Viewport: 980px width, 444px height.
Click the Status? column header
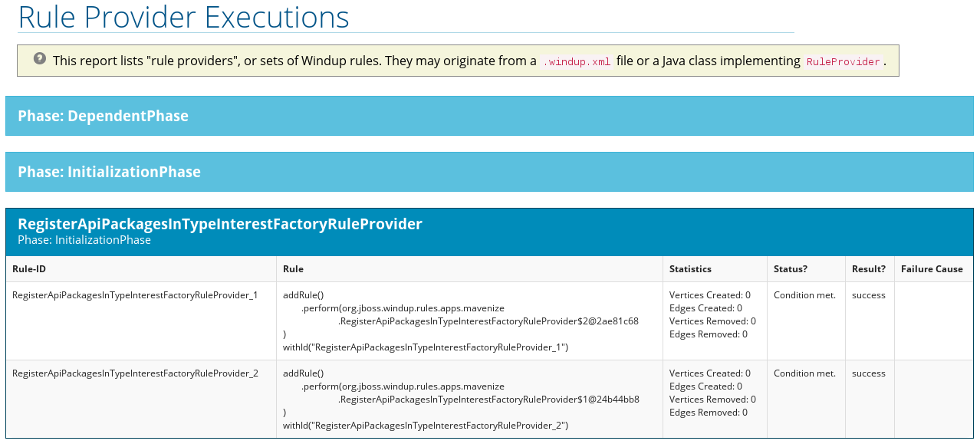(790, 268)
